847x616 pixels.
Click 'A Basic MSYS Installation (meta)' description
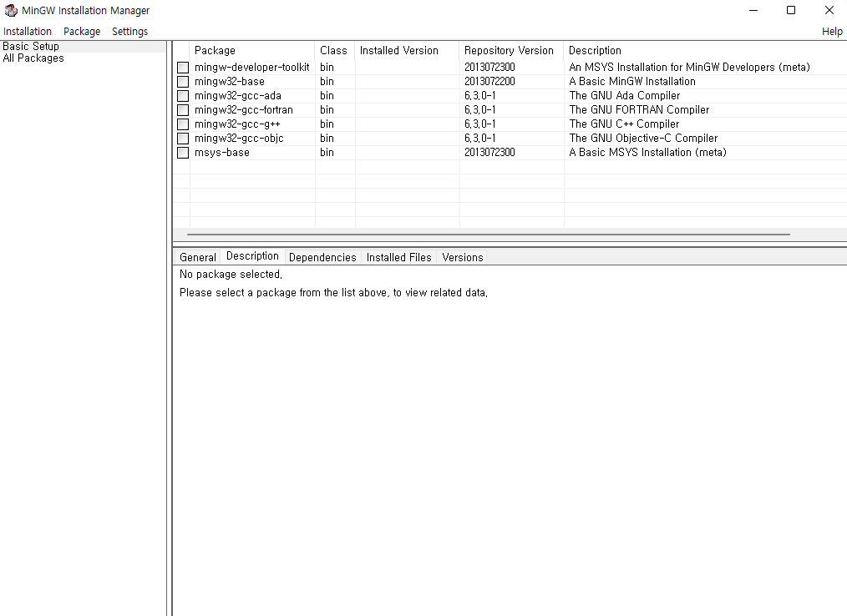pyautogui.click(x=647, y=152)
